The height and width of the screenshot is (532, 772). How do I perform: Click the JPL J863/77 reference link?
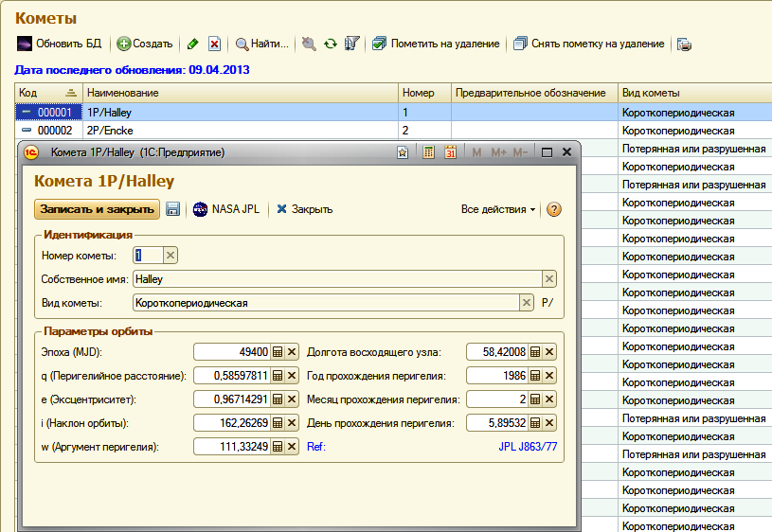[x=528, y=447]
